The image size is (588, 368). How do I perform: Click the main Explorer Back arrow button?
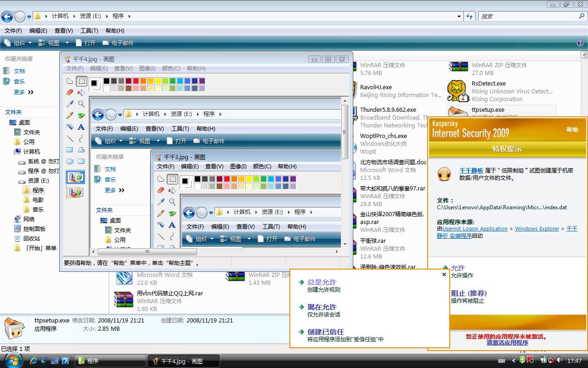click(7, 17)
